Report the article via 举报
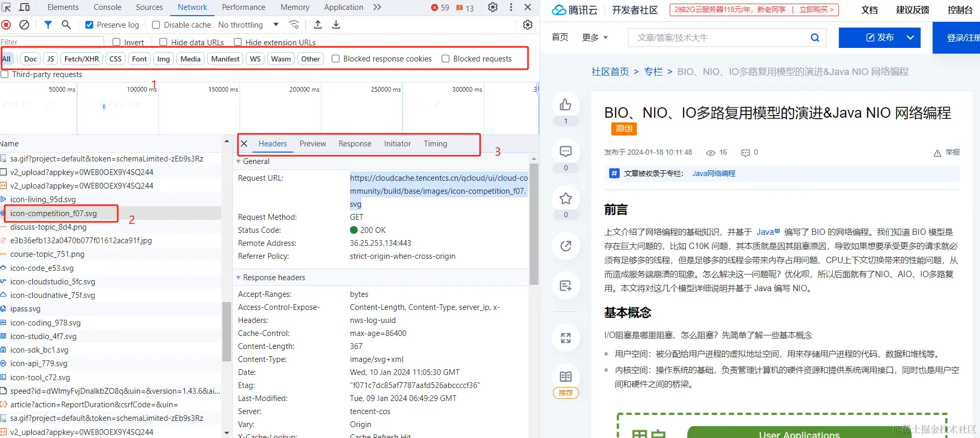 947,152
